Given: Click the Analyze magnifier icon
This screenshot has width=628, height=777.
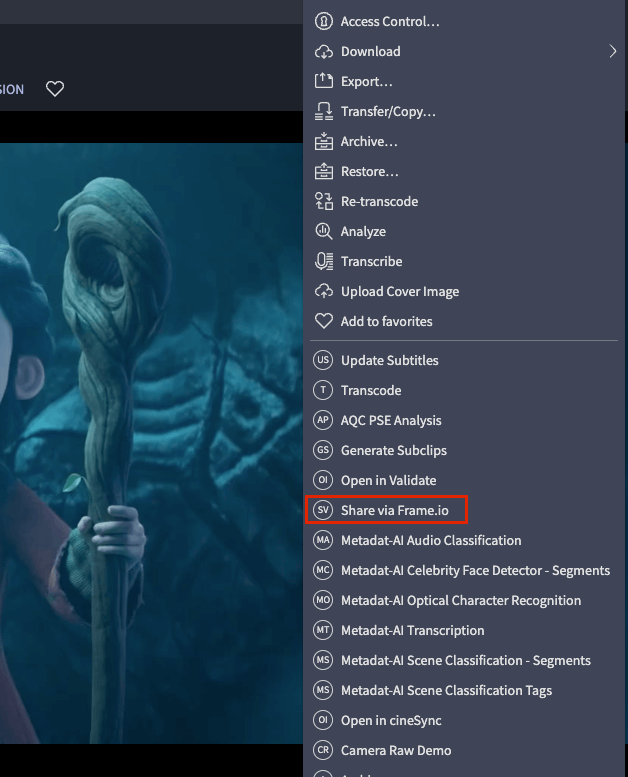Looking at the screenshot, I should 324,231.
